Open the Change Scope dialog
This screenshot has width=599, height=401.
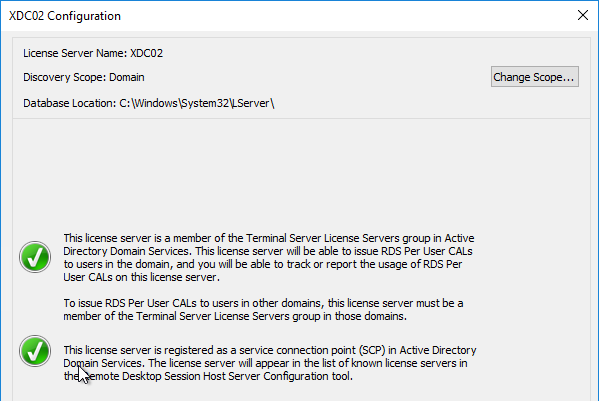click(x=534, y=77)
